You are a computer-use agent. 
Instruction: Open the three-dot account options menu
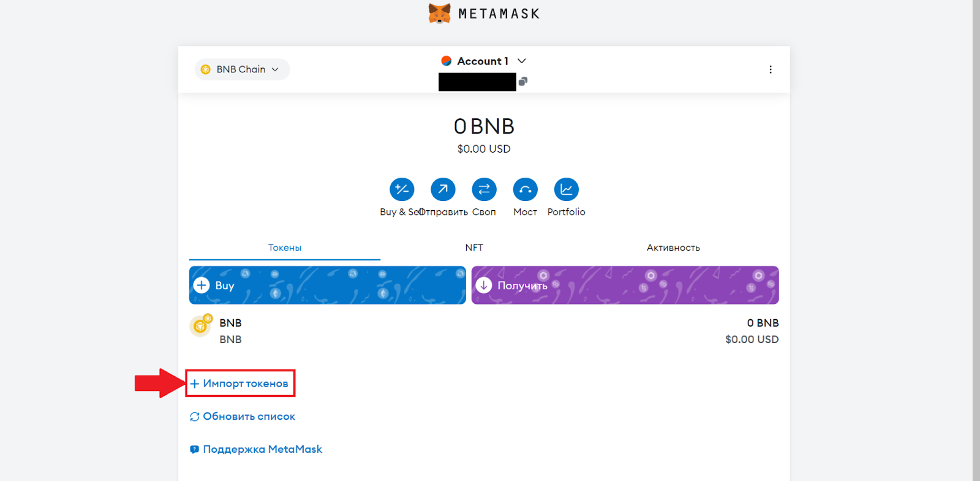click(770, 70)
